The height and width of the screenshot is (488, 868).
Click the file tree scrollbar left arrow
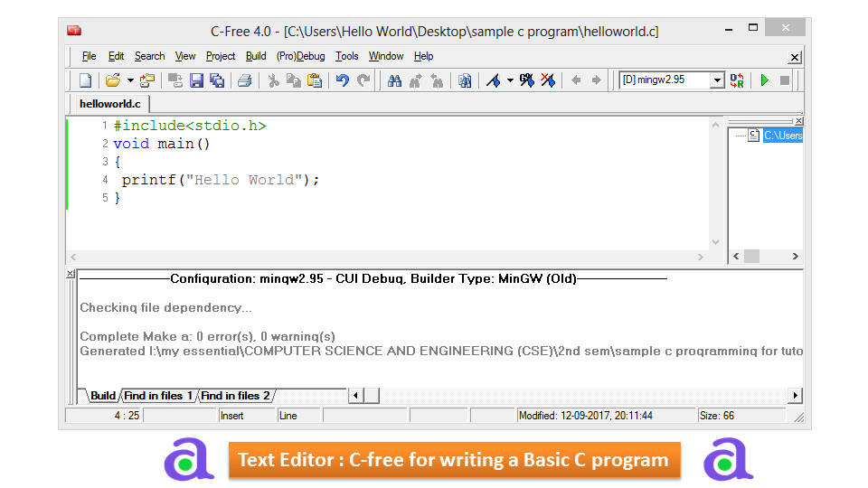pos(736,256)
